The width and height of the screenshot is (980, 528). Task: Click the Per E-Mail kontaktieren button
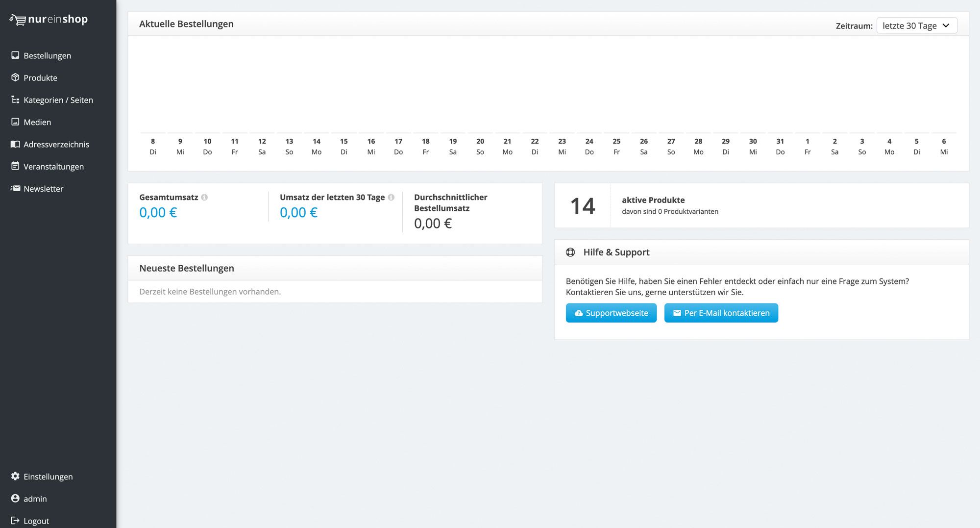tap(721, 313)
